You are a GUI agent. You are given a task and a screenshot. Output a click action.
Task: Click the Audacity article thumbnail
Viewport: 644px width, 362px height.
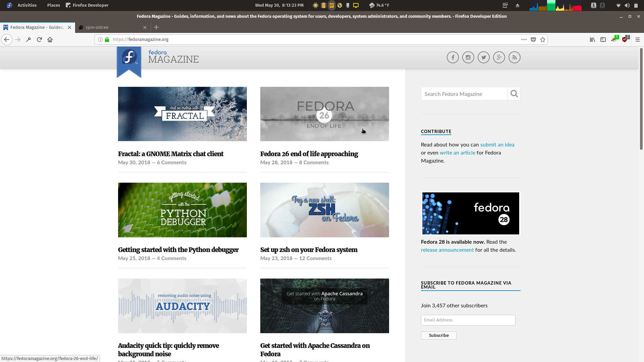pos(182,306)
